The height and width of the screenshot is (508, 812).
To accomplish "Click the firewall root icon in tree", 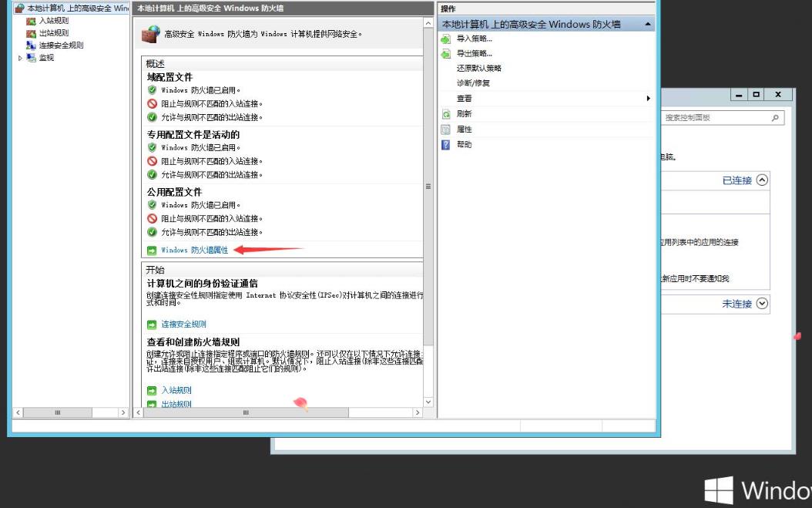I will pyautogui.click(x=20, y=8).
